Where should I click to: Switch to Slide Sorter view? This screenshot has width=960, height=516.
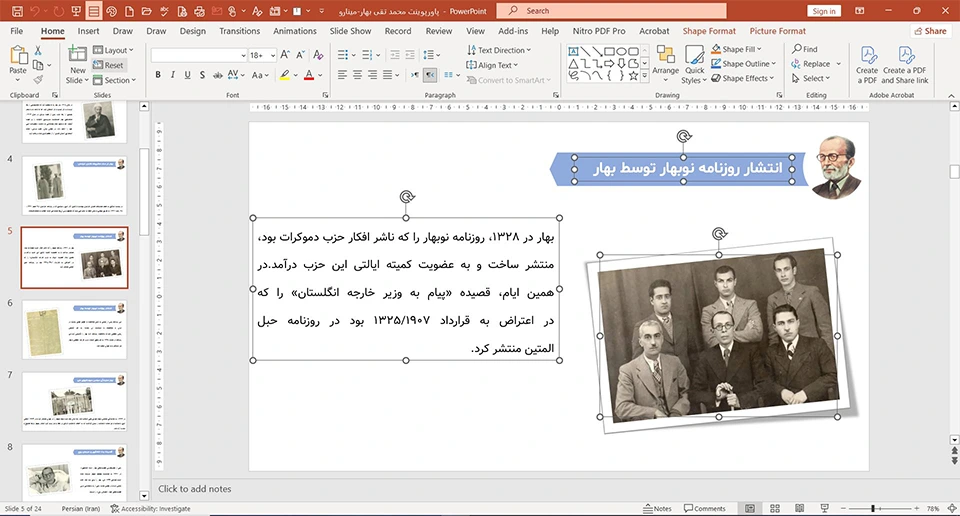pos(774,509)
